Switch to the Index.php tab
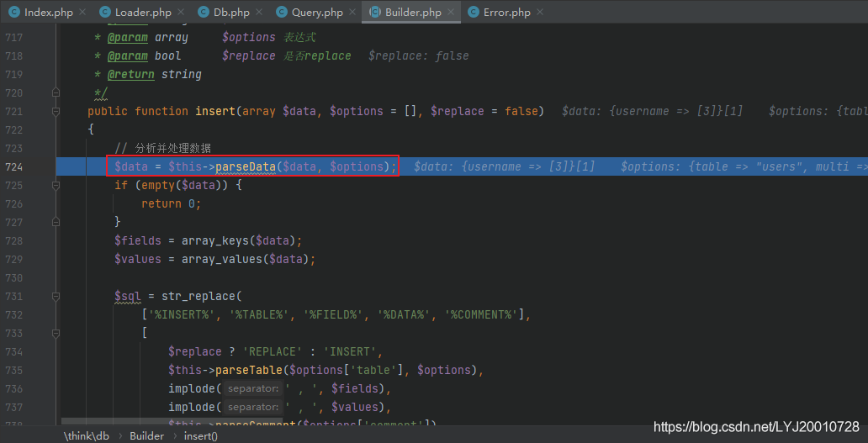The image size is (868, 443). [x=49, y=12]
